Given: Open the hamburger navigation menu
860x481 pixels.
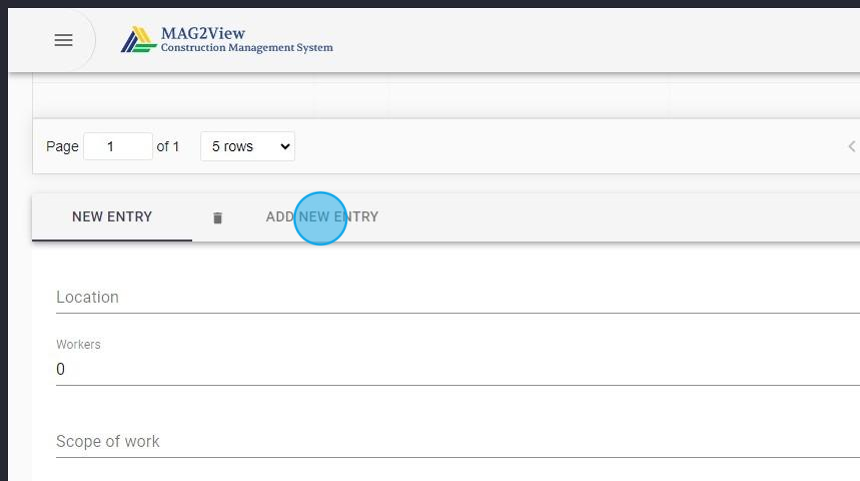Looking at the screenshot, I should [64, 40].
